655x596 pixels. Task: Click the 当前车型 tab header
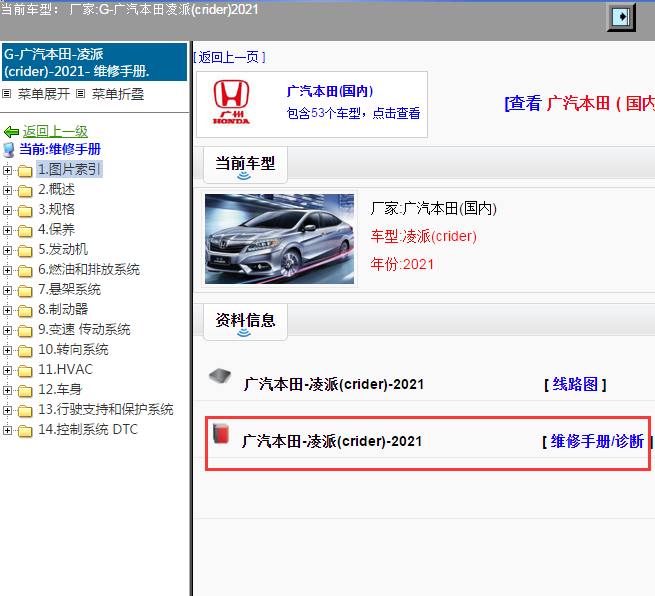tap(245, 165)
